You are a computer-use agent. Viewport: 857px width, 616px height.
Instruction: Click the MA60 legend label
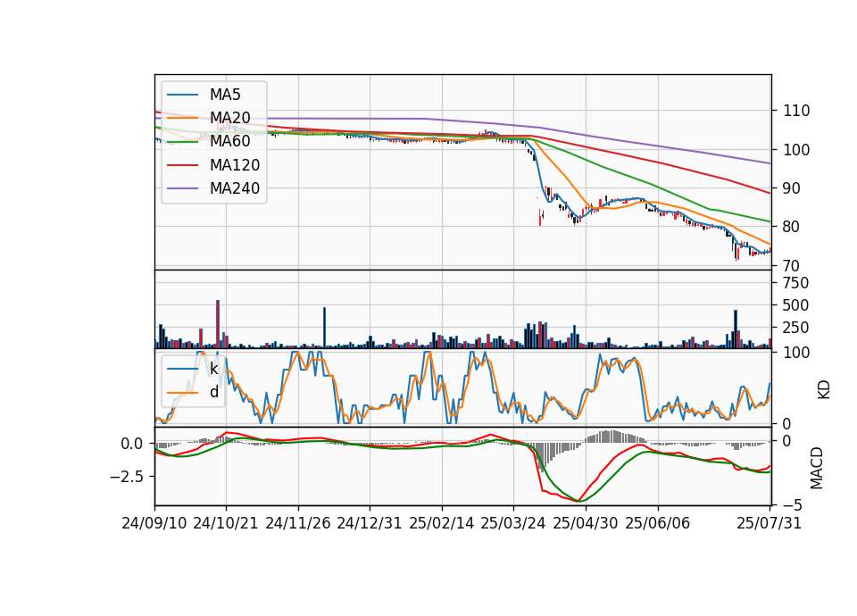229,141
